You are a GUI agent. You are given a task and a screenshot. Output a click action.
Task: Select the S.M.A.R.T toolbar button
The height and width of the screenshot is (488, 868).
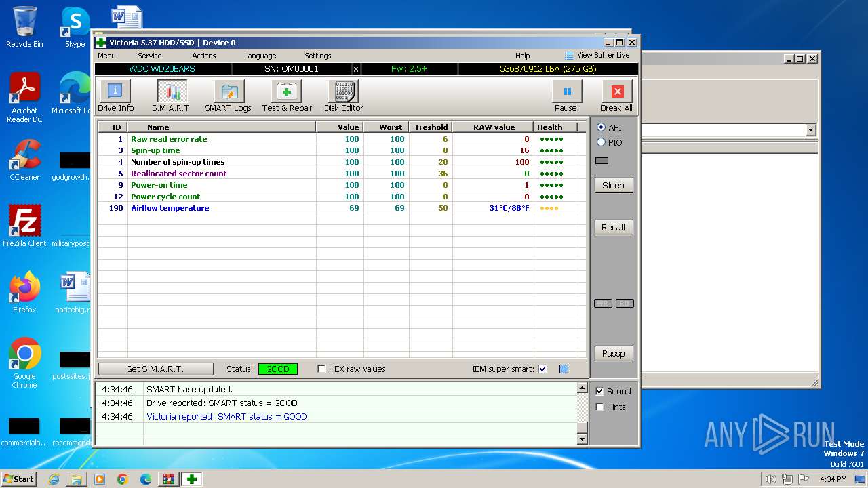click(172, 96)
